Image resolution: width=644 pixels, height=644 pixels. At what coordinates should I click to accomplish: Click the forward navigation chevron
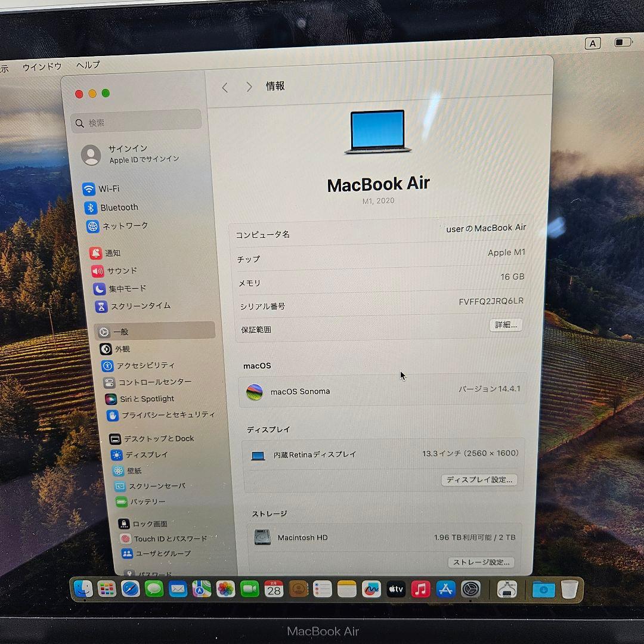click(249, 86)
